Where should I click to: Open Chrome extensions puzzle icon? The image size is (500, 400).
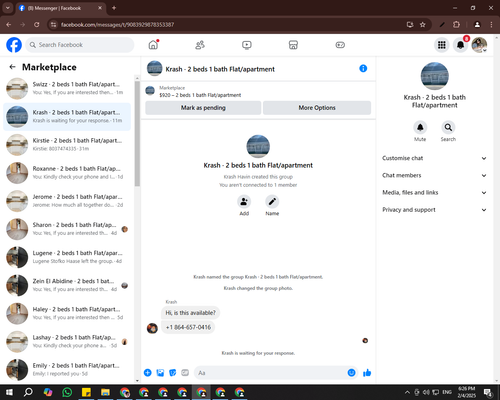[456, 25]
